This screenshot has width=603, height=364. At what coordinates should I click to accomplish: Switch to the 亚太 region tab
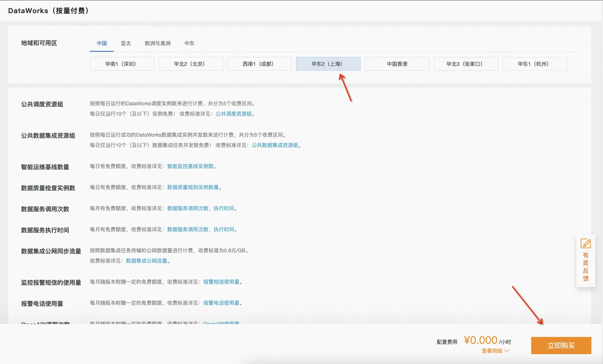(126, 43)
